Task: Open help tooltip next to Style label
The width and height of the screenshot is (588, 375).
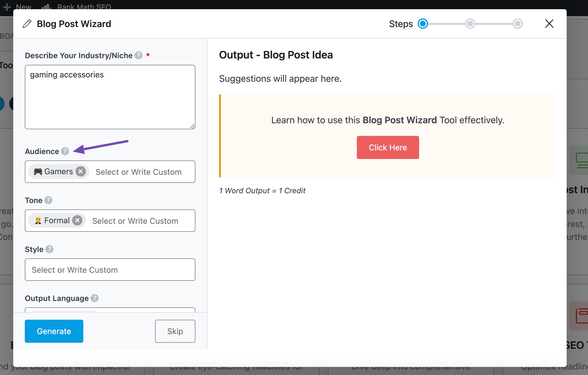Action: tap(50, 249)
